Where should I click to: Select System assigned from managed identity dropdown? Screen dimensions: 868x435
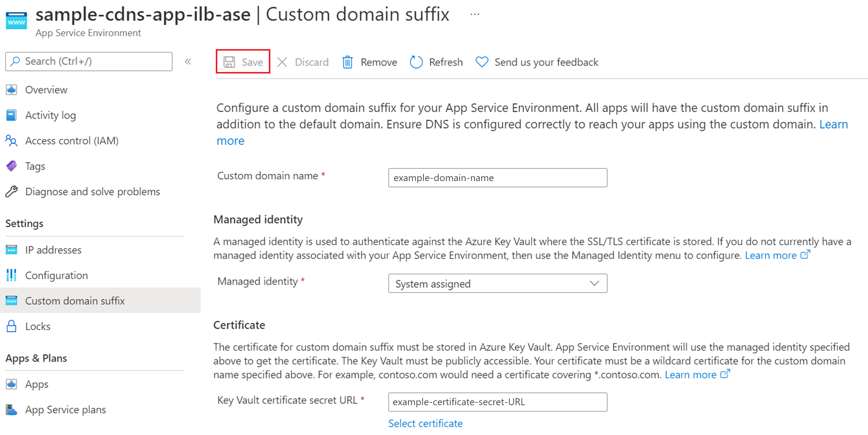[x=495, y=283]
